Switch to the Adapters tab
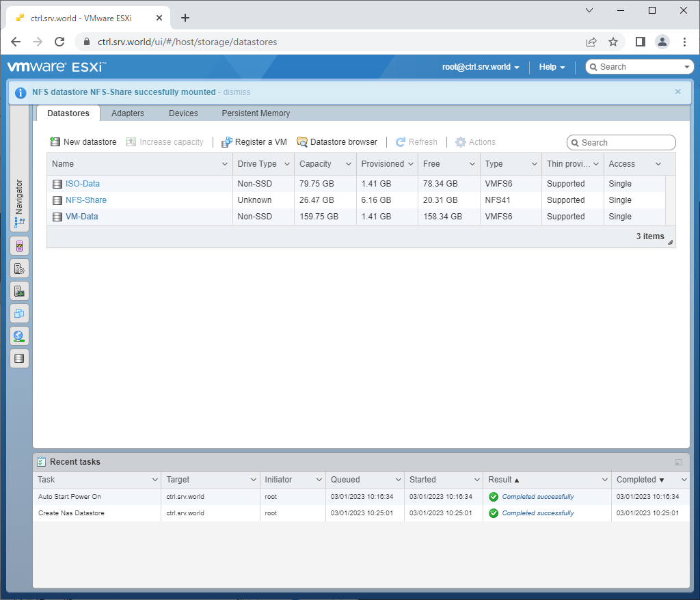The image size is (700, 600). [127, 113]
